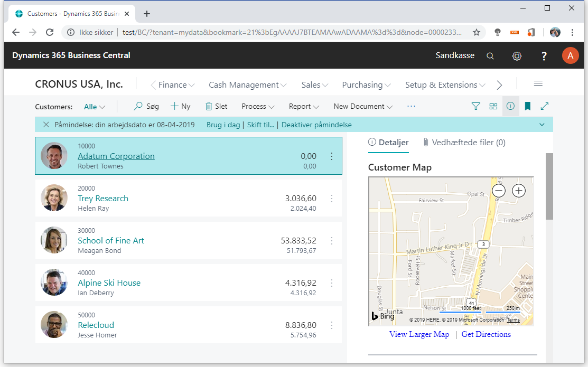Click the site information 'Ikke sikker' icon
588x367 pixels.
pos(70,33)
